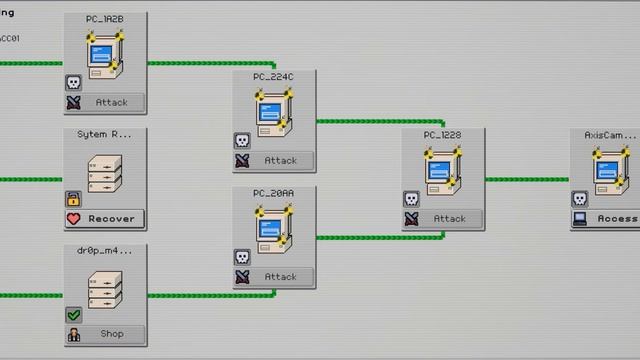Click the crossed swords icon on PC_224C
Image resolution: width=640 pixels, height=360 pixels.
pos(242,161)
